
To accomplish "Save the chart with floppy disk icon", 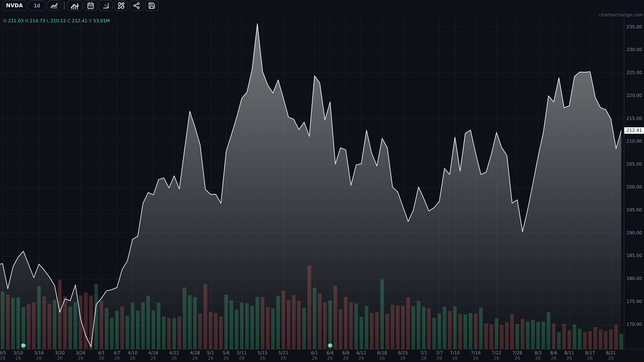I will coord(152,5).
